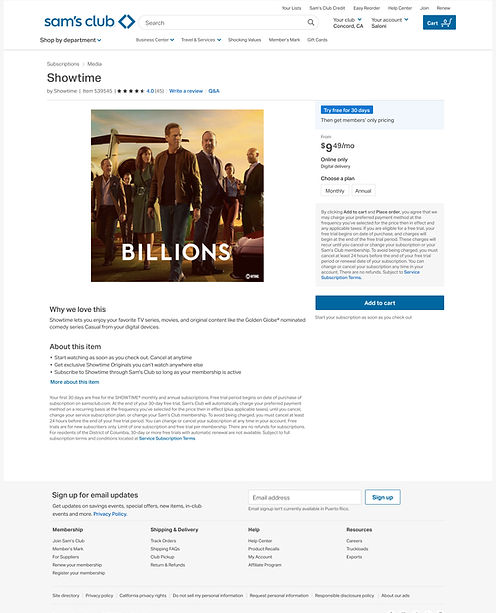Click the star rating for Showtime

[x=131, y=91]
